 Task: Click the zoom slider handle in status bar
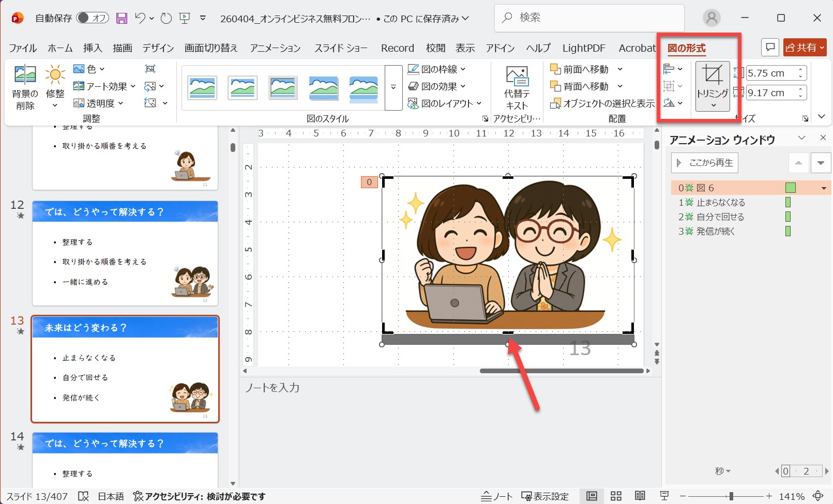(x=731, y=496)
